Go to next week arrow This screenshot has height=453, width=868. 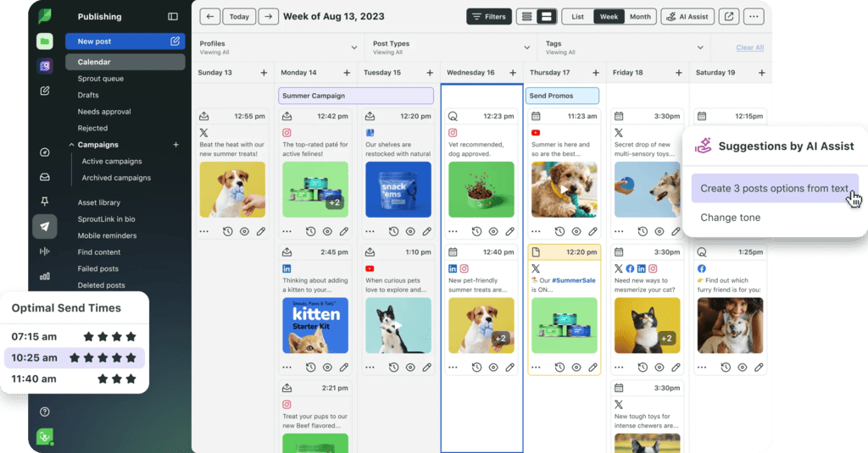pos(269,17)
